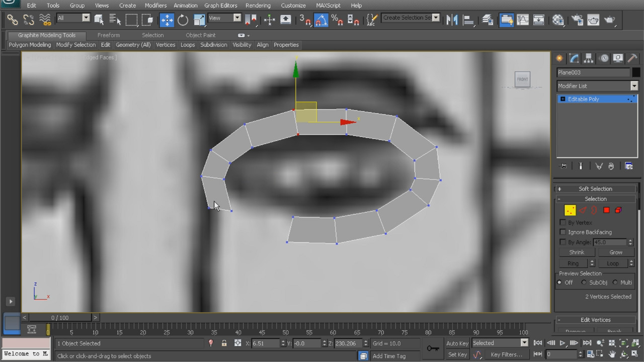The width and height of the screenshot is (644, 362).
Task: Expand the Soft Selection rollout
Action: coord(595,189)
